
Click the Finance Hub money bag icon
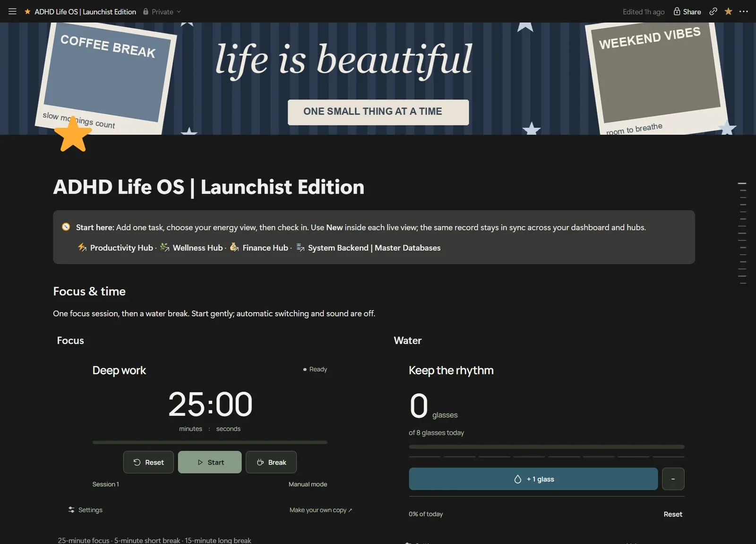tap(234, 247)
